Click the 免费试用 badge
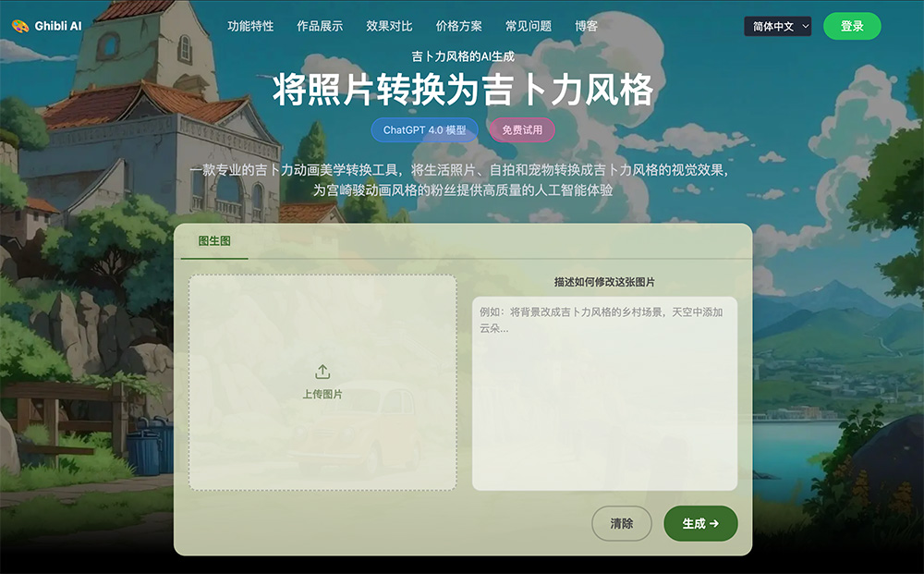This screenshot has width=924, height=574. point(522,130)
